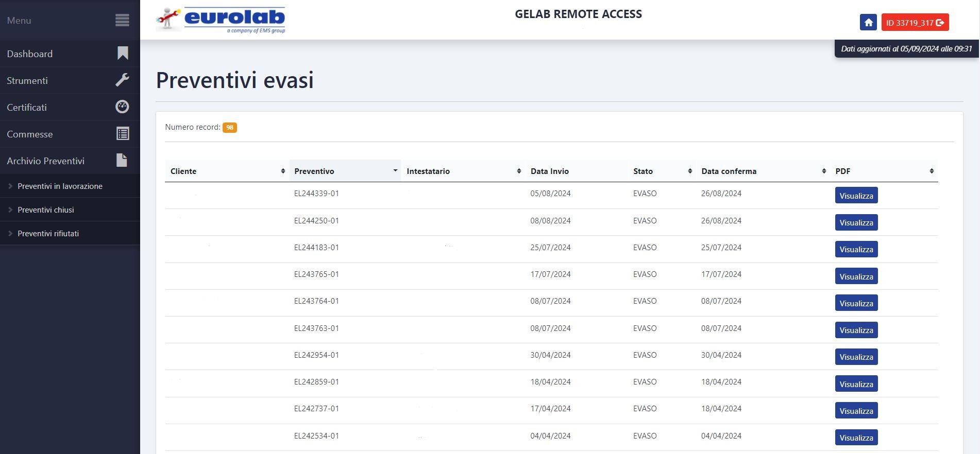
Task: Click the 98 record count badge
Action: click(x=230, y=127)
